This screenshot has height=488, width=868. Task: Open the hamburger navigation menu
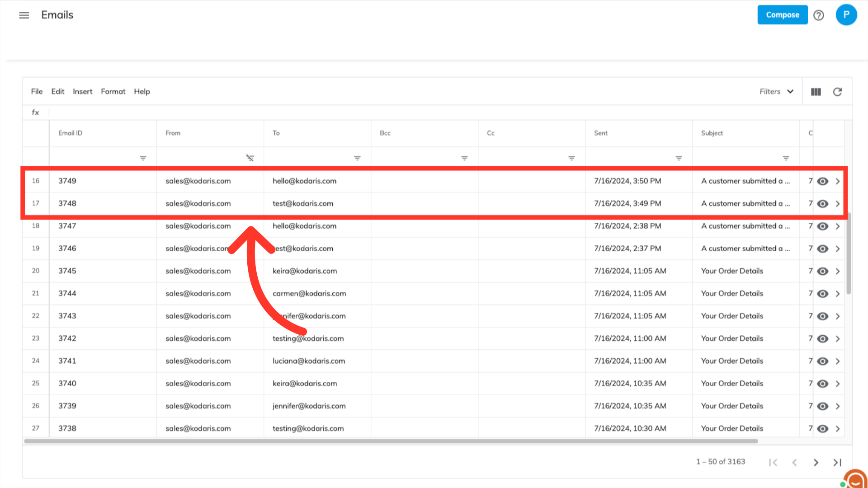pyautogui.click(x=24, y=15)
